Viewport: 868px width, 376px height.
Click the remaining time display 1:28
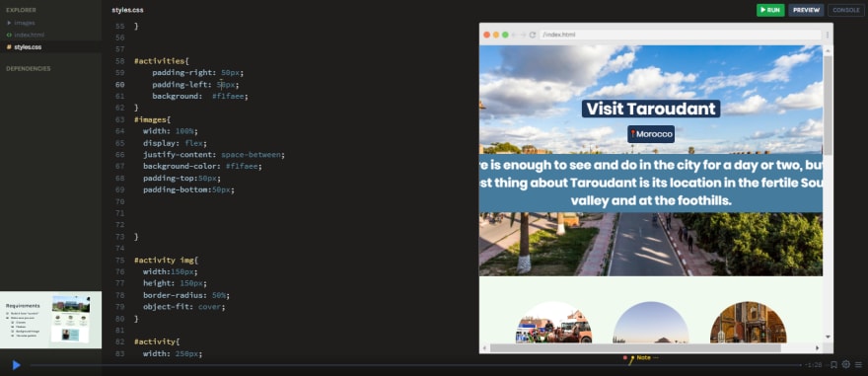pyautogui.click(x=814, y=365)
